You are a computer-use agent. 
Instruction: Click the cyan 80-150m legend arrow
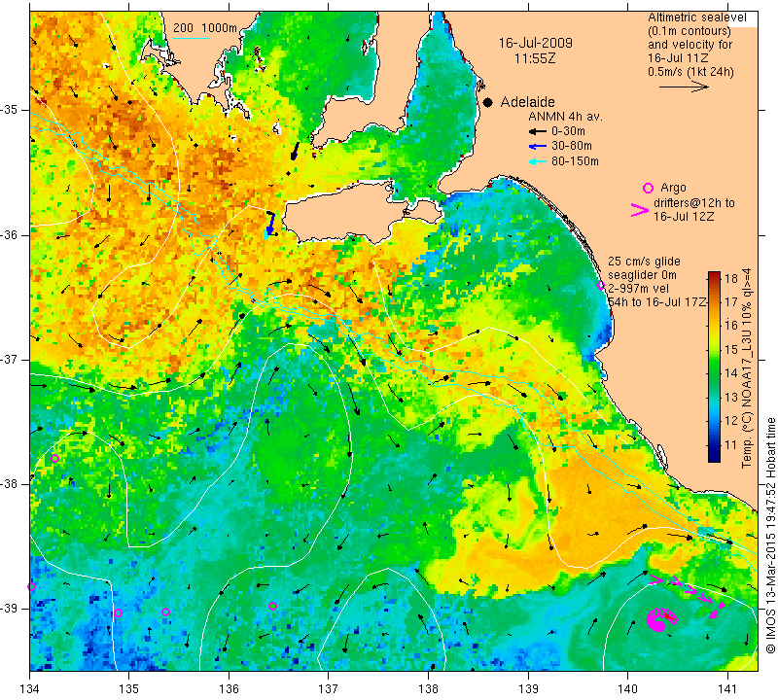coord(538,161)
